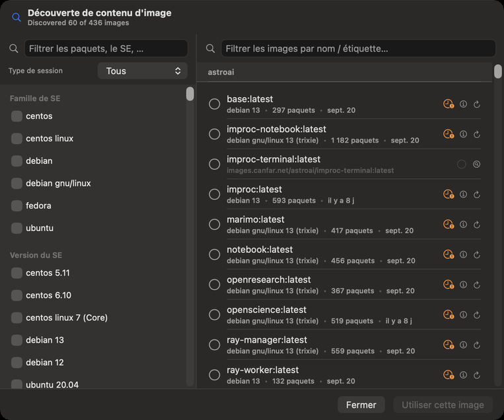The width and height of the screenshot is (504, 420).
Task: Refresh the improc-notebook:latest image scan
Action: (477, 134)
